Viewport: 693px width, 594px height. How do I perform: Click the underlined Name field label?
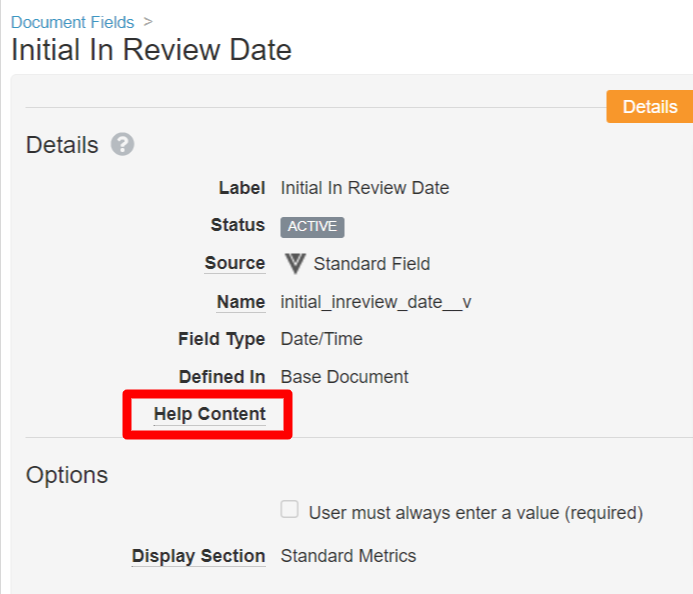pyautogui.click(x=241, y=301)
